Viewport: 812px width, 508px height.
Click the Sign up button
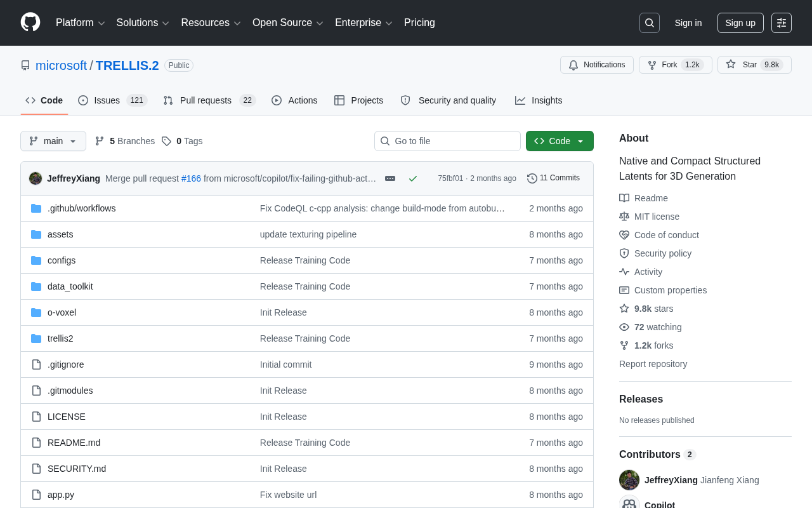(740, 23)
